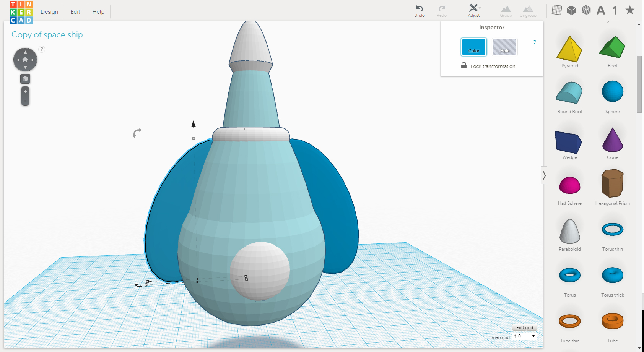Image resolution: width=644 pixels, height=352 pixels.
Task: Click the Redo button
Action: click(442, 11)
